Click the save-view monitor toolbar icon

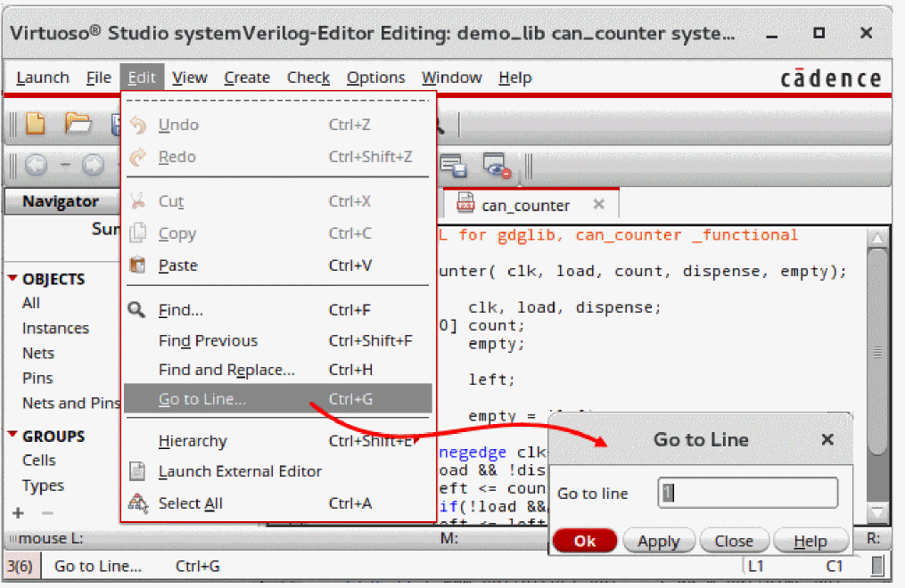[454, 166]
